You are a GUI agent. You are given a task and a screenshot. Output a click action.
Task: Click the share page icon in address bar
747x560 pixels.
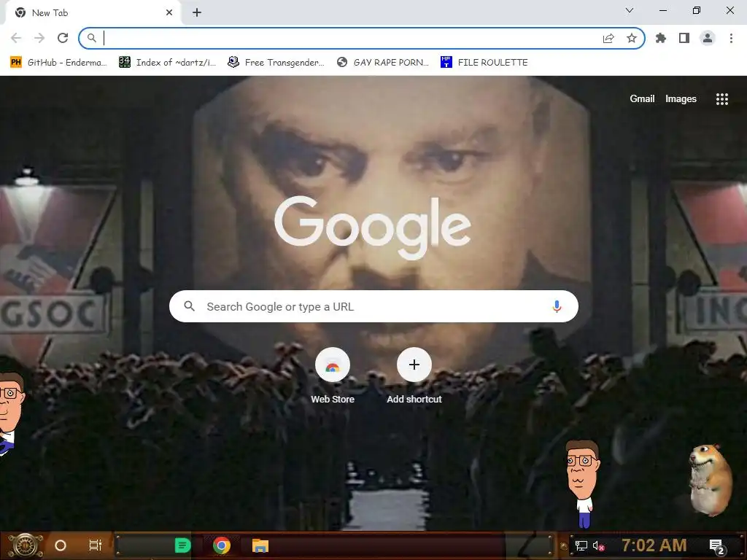pyautogui.click(x=608, y=38)
